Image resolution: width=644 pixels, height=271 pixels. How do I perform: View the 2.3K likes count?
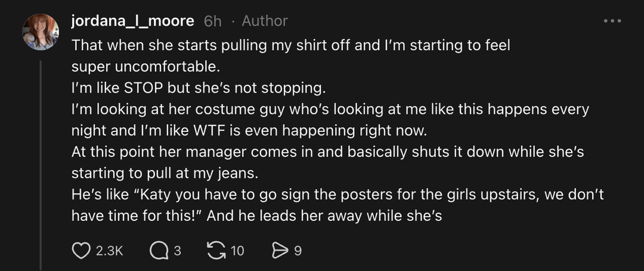(109, 251)
